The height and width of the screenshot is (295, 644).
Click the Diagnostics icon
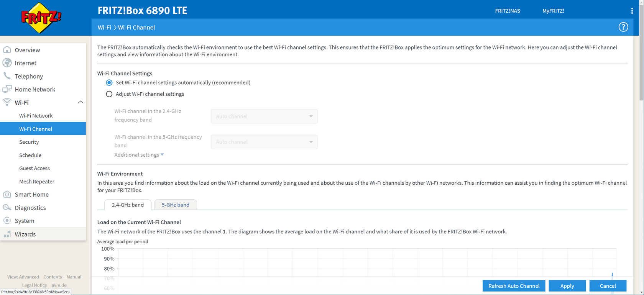tap(7, 208)
